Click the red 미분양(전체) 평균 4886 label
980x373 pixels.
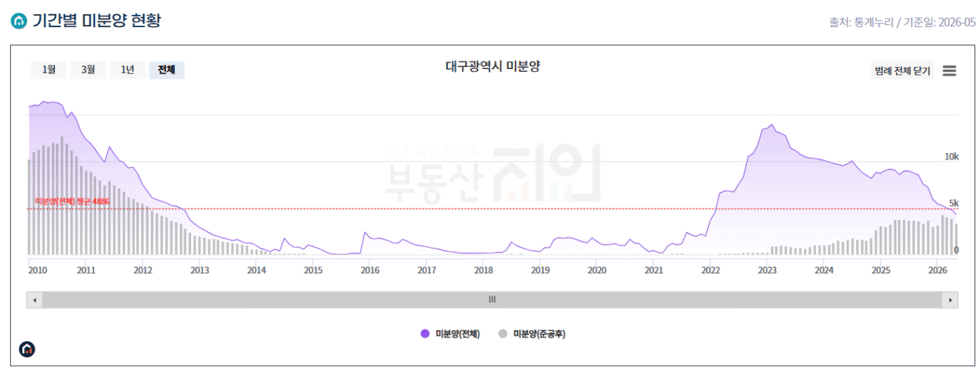[x=72, y=202]
